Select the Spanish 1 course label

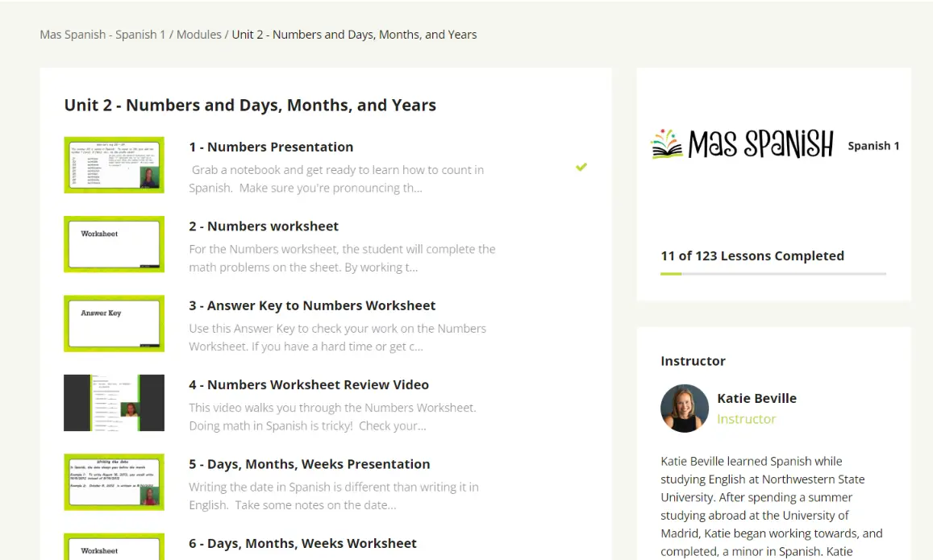(x=873, y=146)
